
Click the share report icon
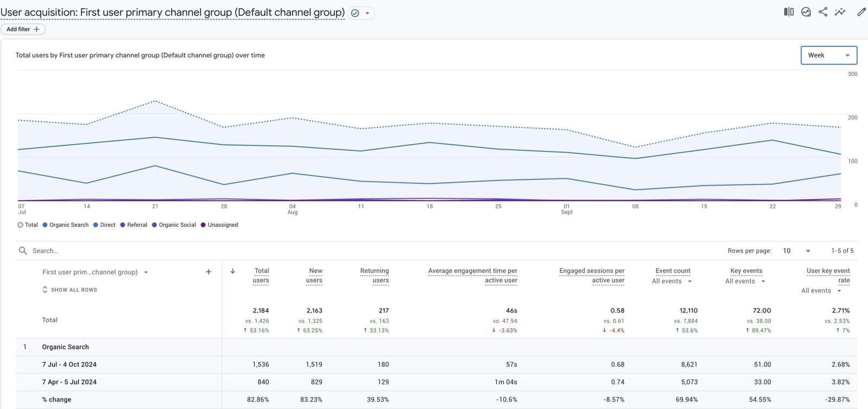823,12
